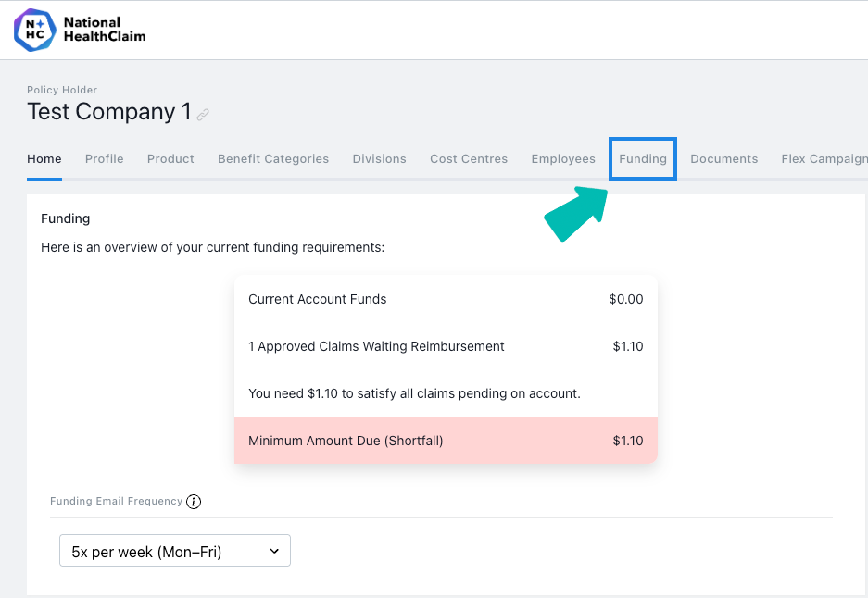This screenshot has height=598, width=868.
Task: Click the 1 Approved Claims Waiting Reimbursement row
Action: tap(446, 346)
